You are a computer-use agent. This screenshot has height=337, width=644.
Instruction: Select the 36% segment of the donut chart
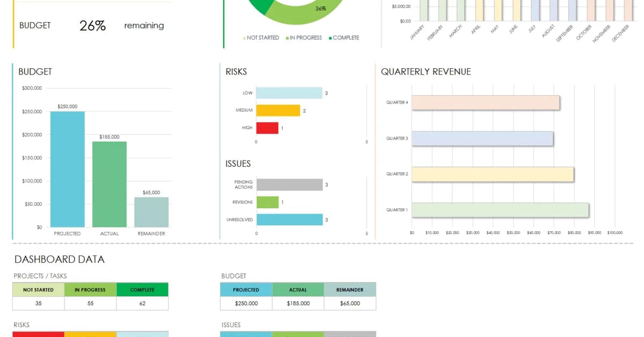point(311,6)
